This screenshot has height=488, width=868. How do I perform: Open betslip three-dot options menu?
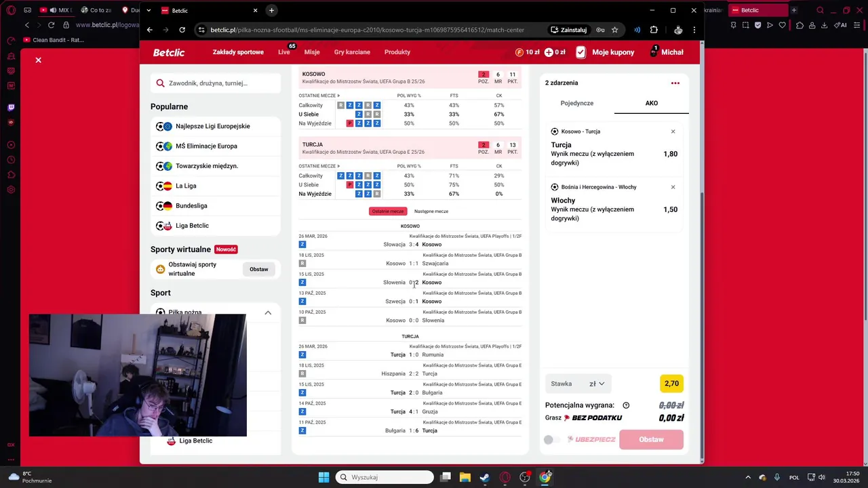click(675, 83)
